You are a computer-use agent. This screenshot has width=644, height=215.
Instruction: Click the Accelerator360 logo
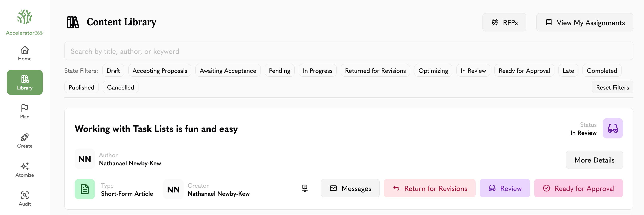25,22
